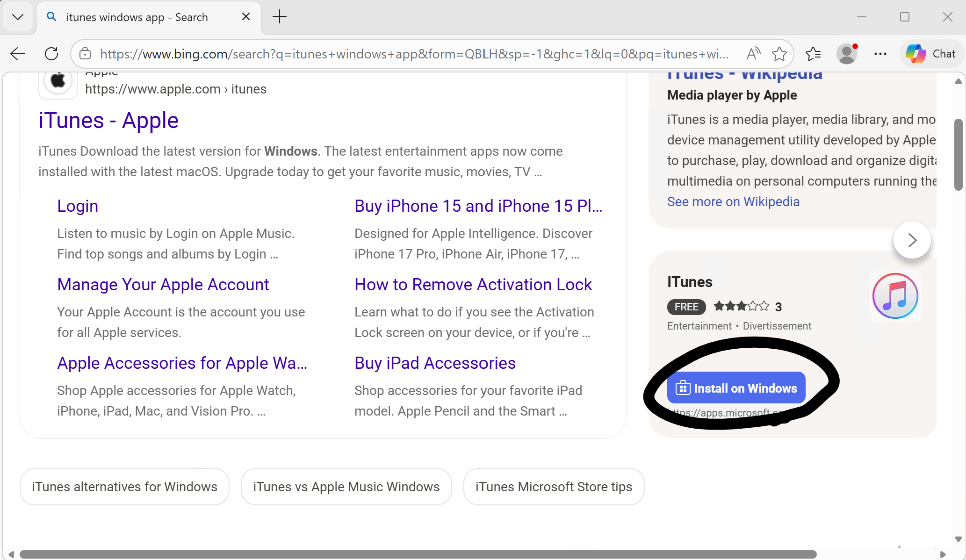Click Media player by Apple subtitle
The image size is (966, 560).
[x=732, y=95]
